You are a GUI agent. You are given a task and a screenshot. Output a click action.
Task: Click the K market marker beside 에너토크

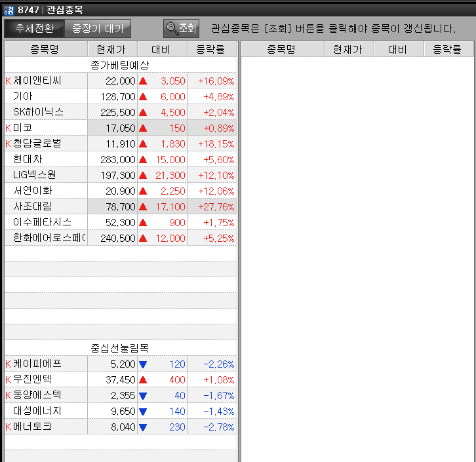click(x=9, y=427)
